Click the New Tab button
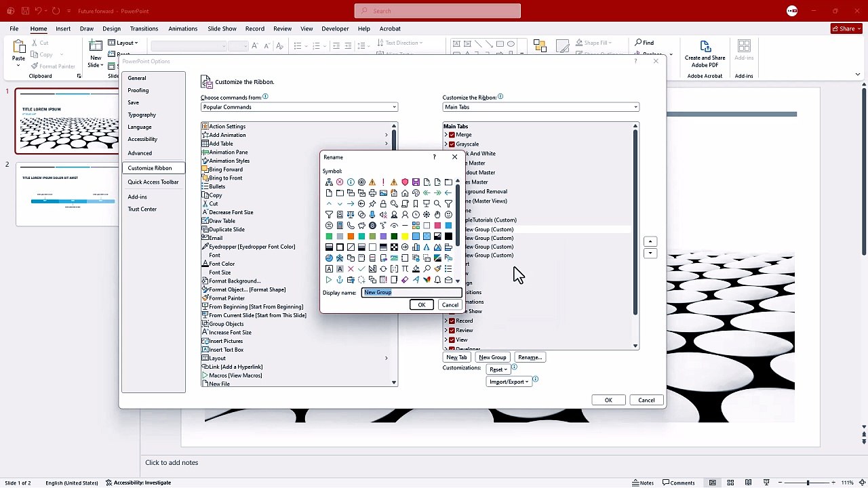The width and height of the screenshot is (868, 488). point(456,357)
